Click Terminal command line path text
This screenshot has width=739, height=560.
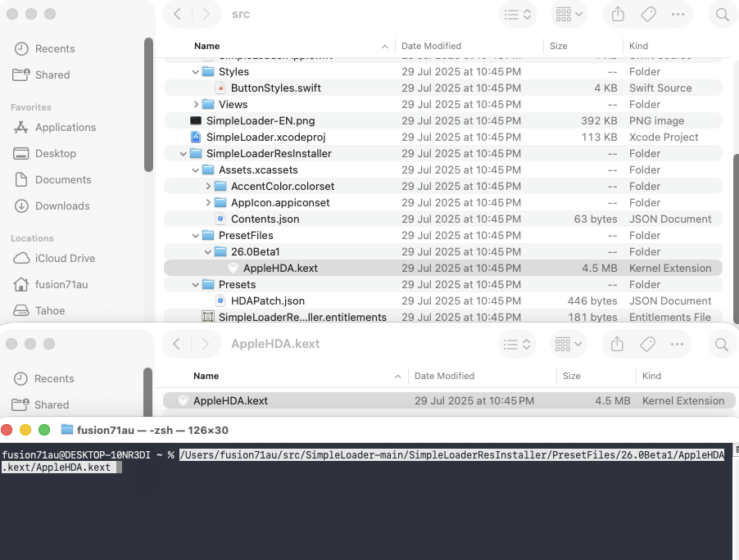click(363, 461)
